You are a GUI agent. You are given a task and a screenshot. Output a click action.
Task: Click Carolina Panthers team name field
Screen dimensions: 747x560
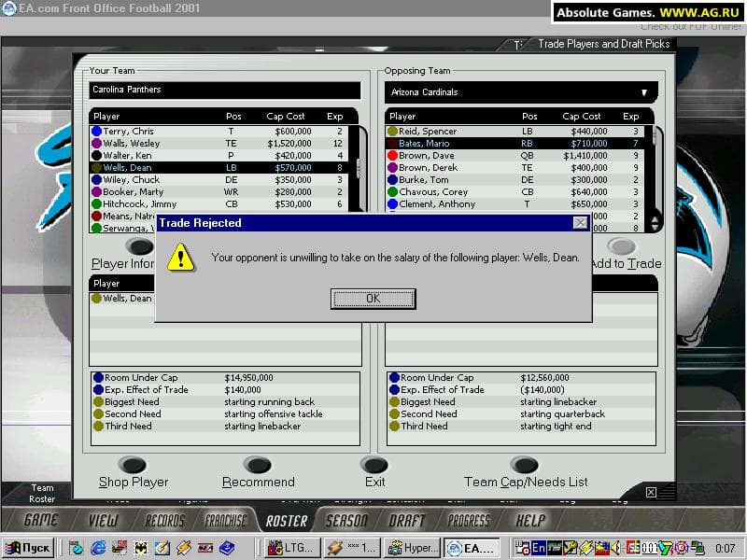(225, 90)
